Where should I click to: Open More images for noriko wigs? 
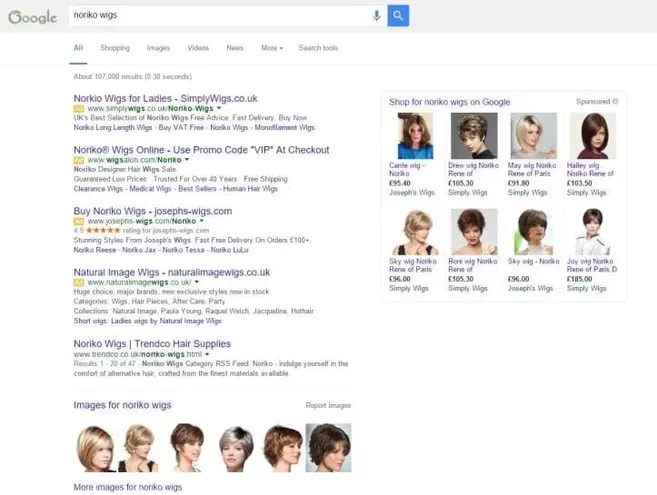click(128, 487)
